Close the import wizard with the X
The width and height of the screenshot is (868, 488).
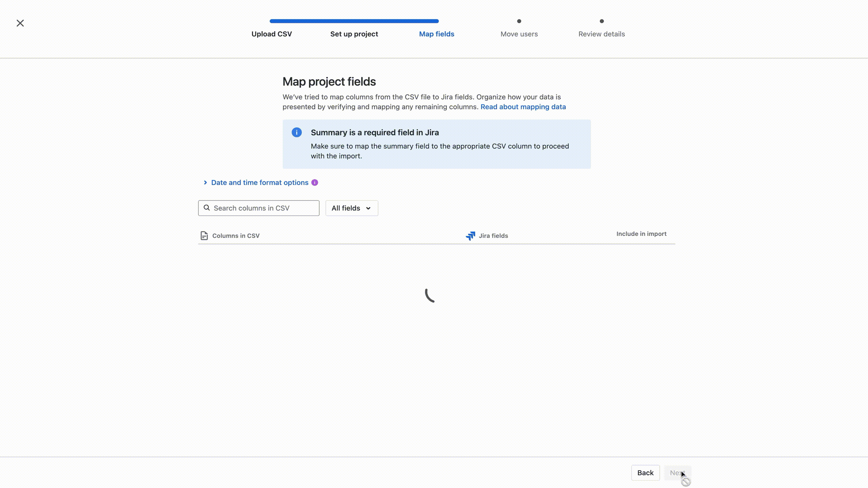pos(20,23)
